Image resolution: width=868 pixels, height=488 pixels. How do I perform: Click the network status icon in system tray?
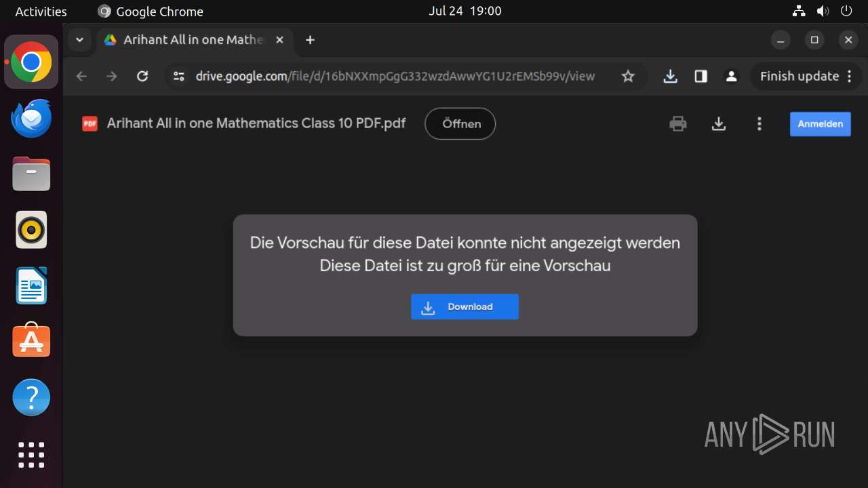pos(799,11)
